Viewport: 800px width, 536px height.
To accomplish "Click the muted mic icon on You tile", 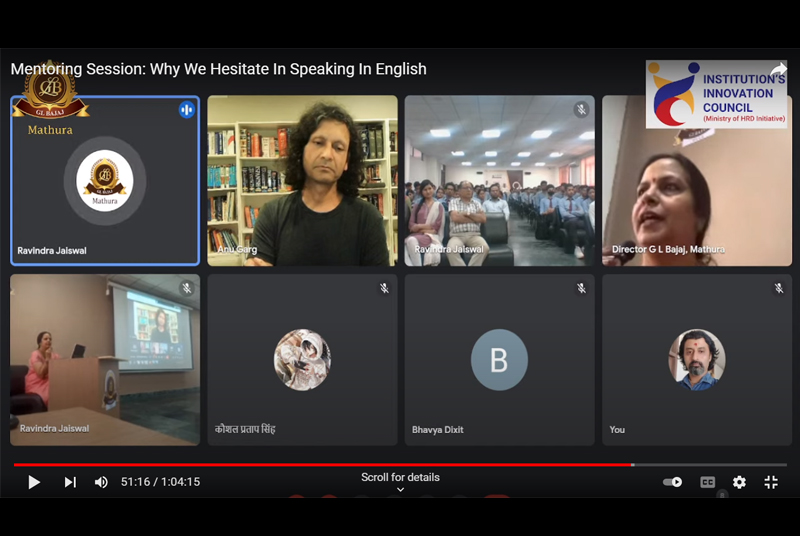I will [779, 288].
